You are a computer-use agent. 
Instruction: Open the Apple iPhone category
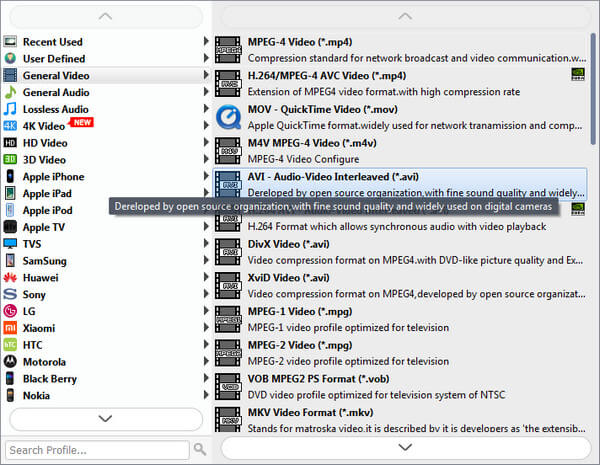[x=106, y=176]
